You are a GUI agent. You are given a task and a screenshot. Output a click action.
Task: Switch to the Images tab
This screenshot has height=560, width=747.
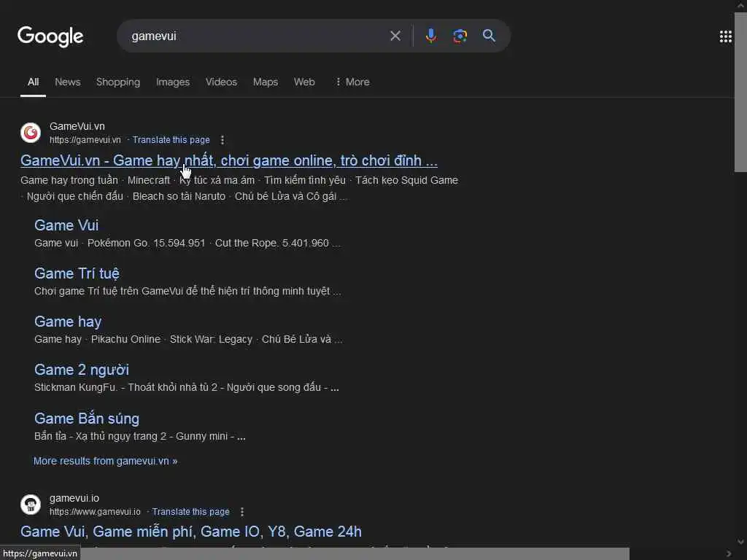click(173, 82)
